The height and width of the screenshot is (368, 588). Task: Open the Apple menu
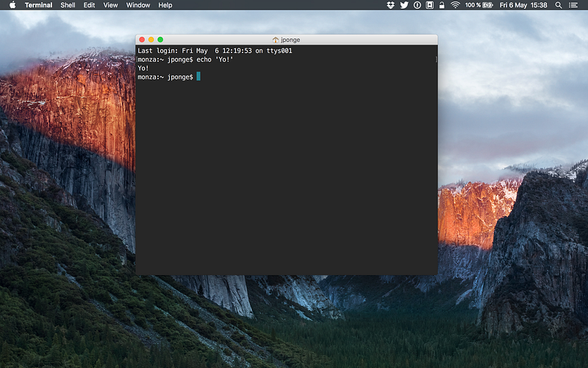[12, 5]
